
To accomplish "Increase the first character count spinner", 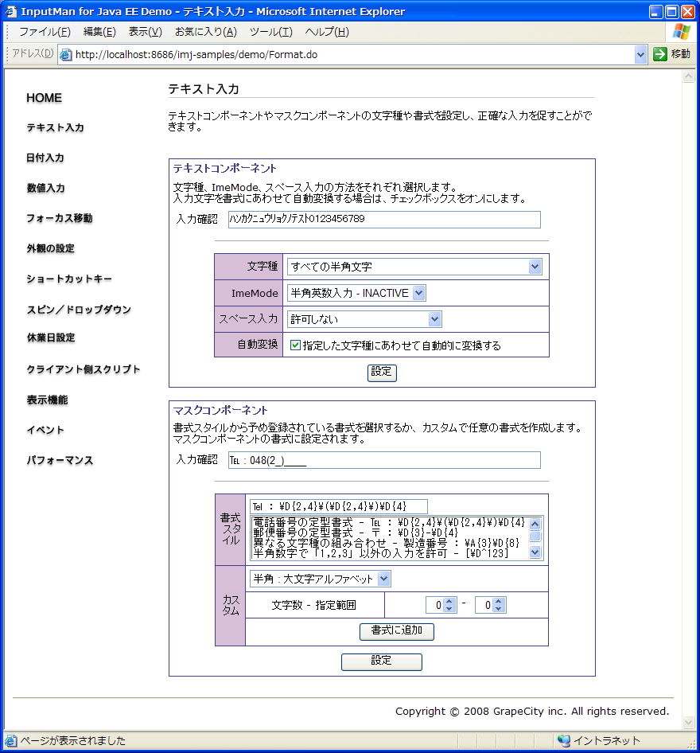I will [449, 602].
